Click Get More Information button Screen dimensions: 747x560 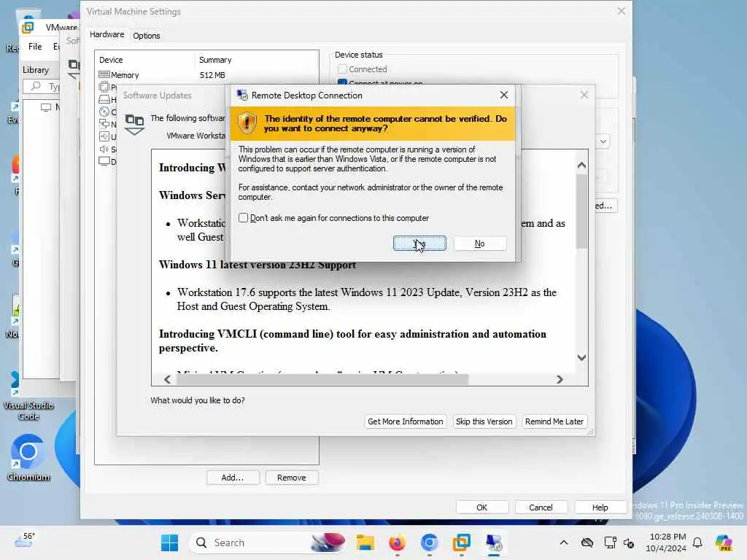click(x=406, y=421)
